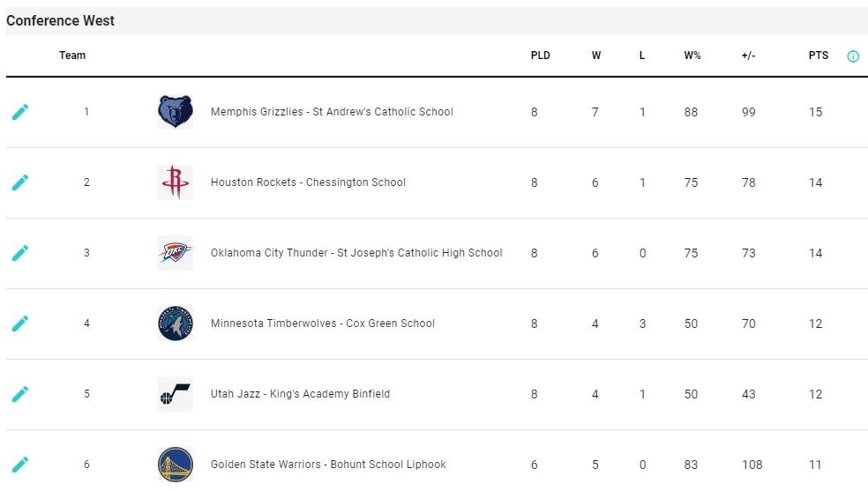Select the Houston Rockets logo
The width and height of the screenshot is (868, 491).
coord(176,182)
